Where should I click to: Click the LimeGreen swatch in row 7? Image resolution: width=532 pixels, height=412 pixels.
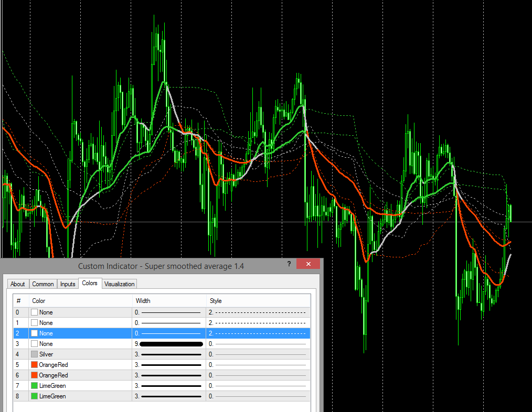35,386
